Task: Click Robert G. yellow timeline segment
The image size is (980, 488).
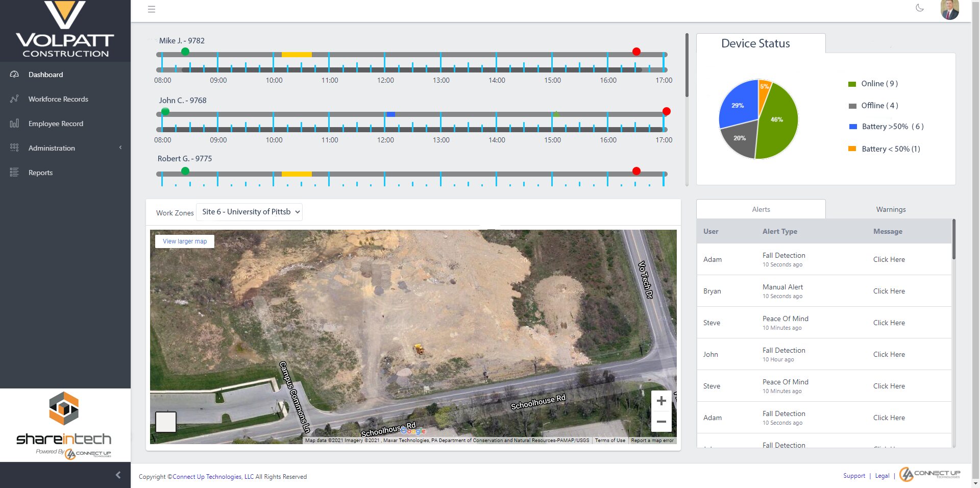Action: point(297,174)
